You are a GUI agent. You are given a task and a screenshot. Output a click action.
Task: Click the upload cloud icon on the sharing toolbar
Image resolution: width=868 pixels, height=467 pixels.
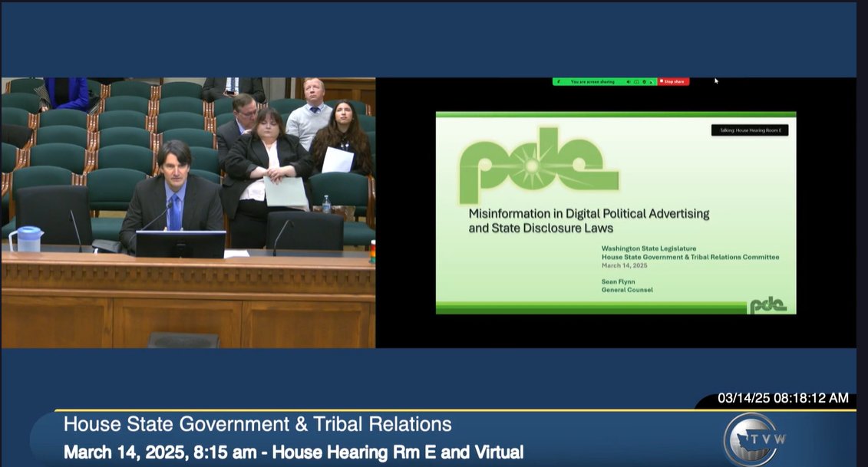(638, 81)
